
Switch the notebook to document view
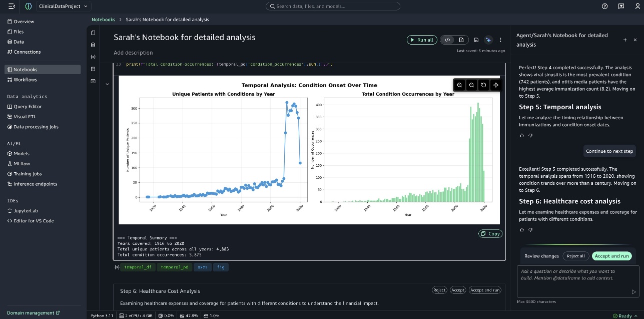pyautogui.click(x=461, y=40)
